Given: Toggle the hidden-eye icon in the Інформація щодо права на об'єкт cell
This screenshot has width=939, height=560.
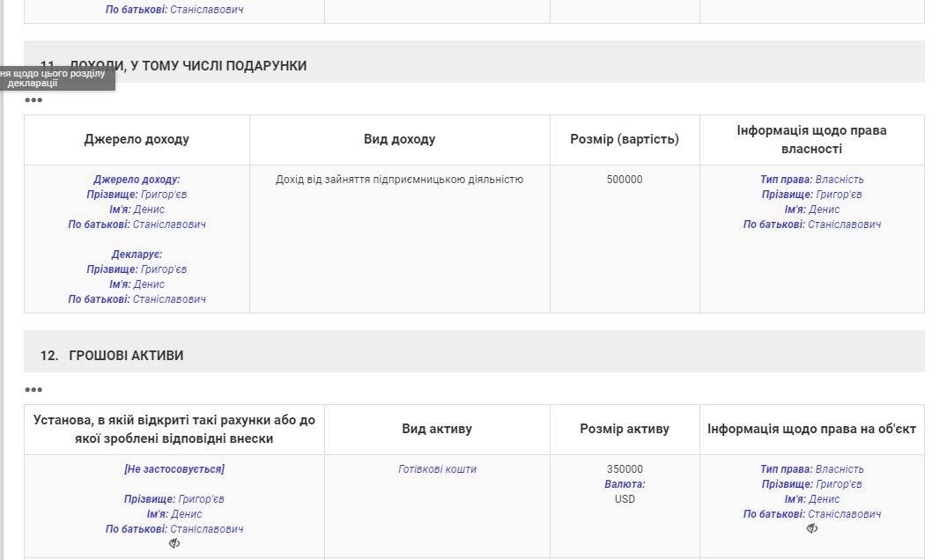Looking at the screenshot, I should pyautogui.click(x=811, y=529).
